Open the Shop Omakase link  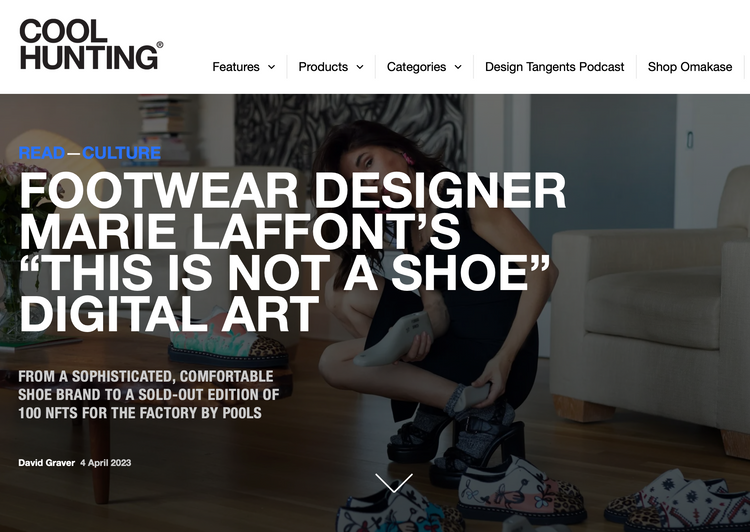[690, 67]
